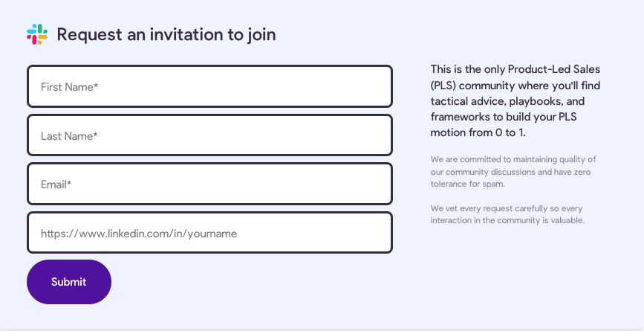
Task: Click 'our community discussions and have zero' line
Action: click(510, 172)
